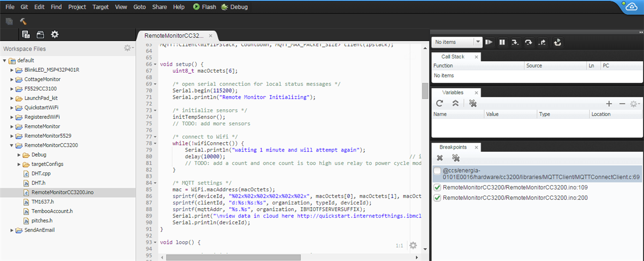Disable the RemoteMonitorCC3200.ino:109 breakpoint
Viewport: 644px width, 261px height.
(x=437, y=187)
